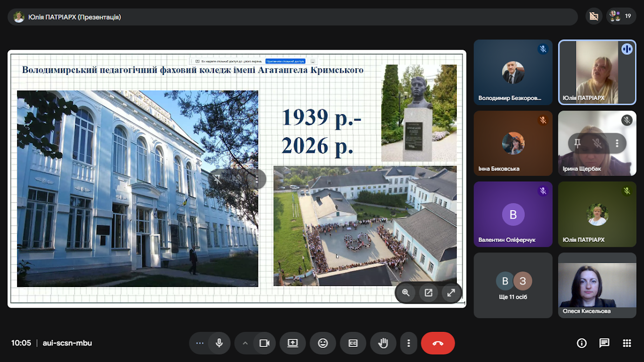This screenshot has height=362, width=644.
Task: Show the 19 participants list
Action: pyautogui.click(x=621, y=16)
